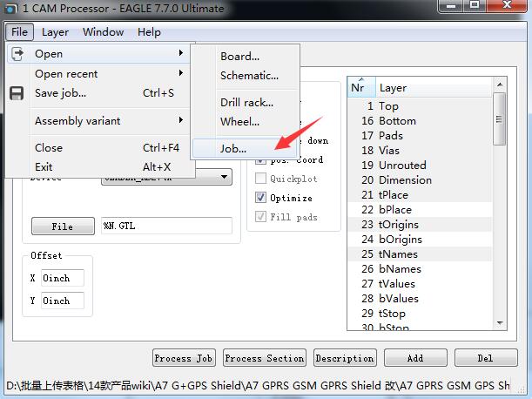532x399 pixels.
Task: Select layer 29 tStop
Action: tap(420, 313)
